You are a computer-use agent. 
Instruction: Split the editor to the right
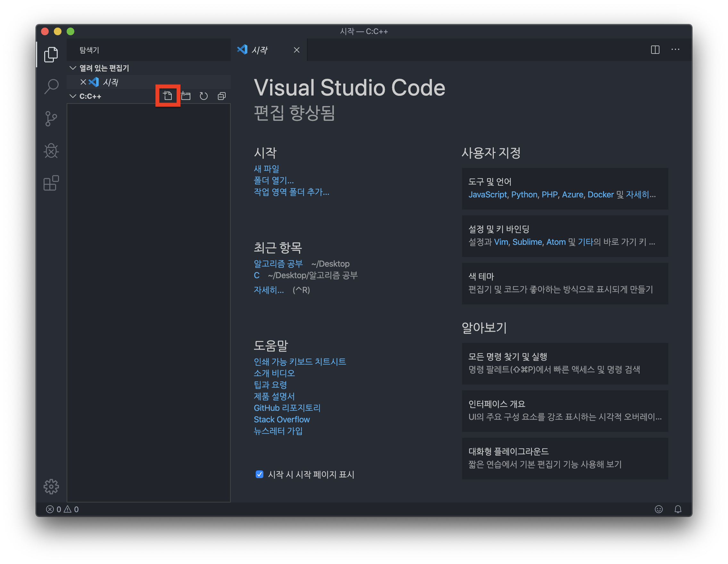pos(655,50)
